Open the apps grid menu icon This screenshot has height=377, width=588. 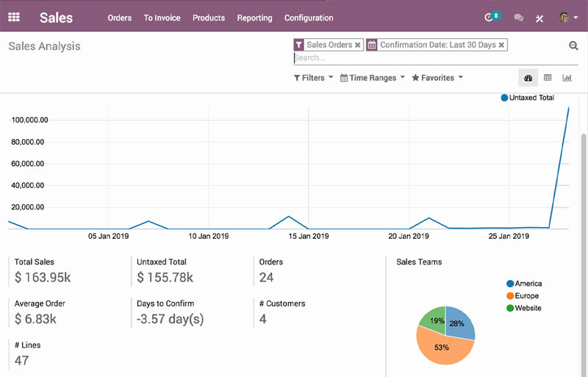click(x=14, y=17)
